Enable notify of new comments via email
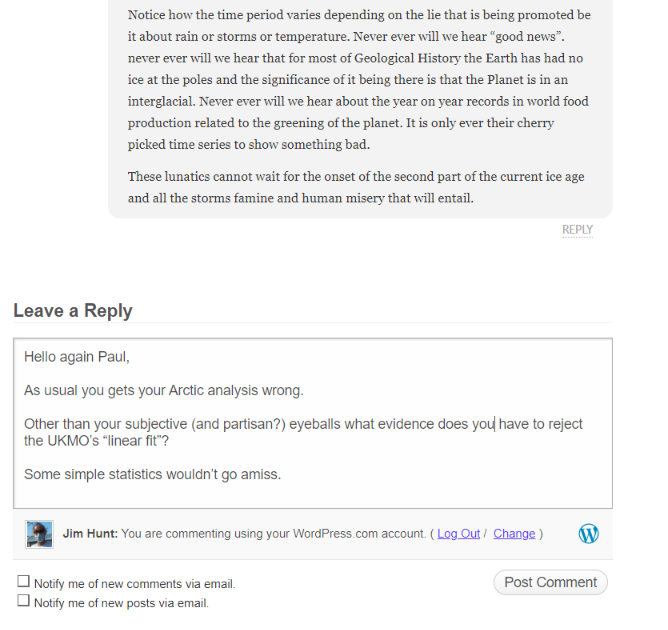The image size is (668, 630). (23, 581)
